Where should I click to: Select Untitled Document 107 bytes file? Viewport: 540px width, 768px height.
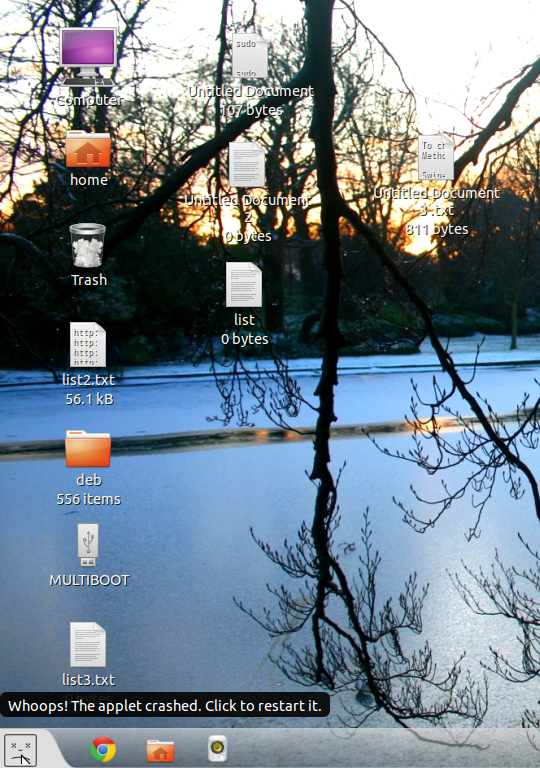click(249, 55)
